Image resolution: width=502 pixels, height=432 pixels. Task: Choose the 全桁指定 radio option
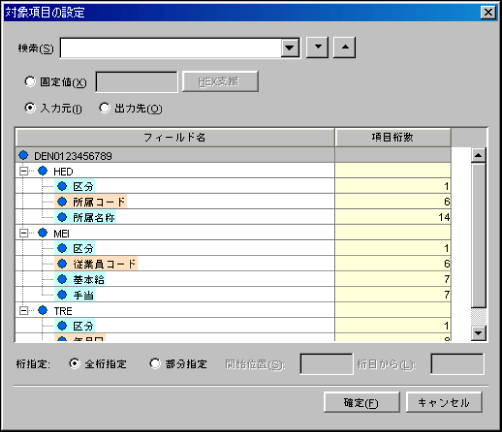(x=74, y=363)
